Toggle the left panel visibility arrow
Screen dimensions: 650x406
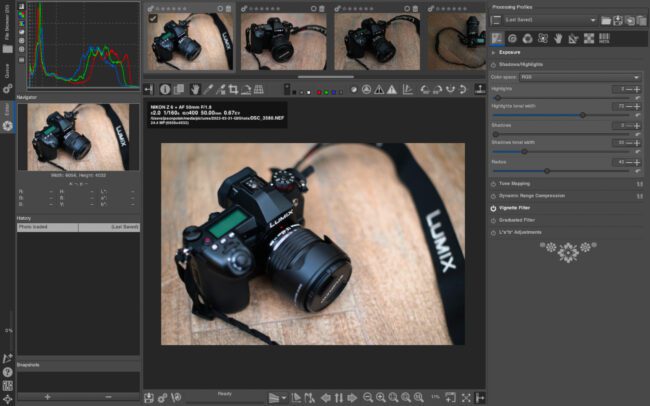(x=148, y=89)
